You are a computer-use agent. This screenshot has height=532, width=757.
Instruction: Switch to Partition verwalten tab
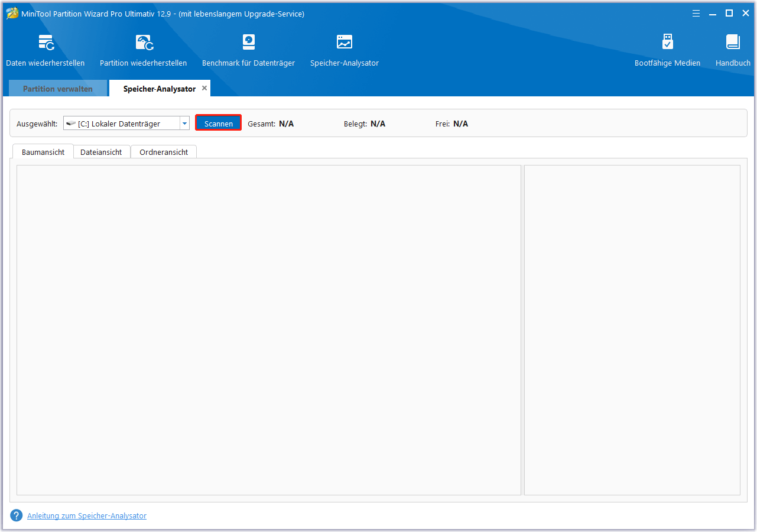coord(58,89)
